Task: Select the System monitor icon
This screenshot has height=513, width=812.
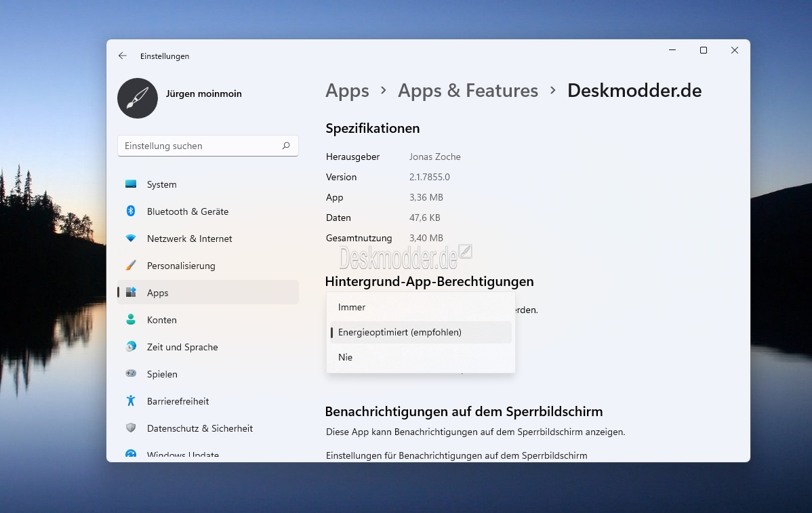Action: 131,184
